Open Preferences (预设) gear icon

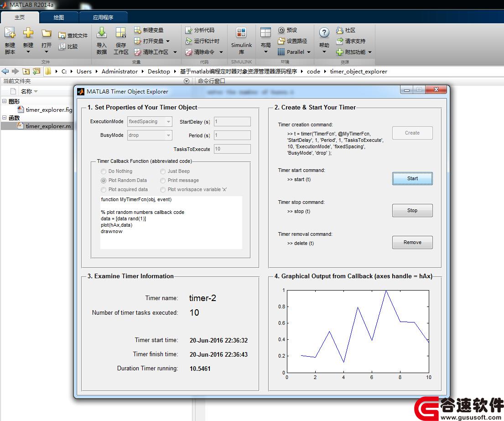pyautogui.click(x=281, y=30)
